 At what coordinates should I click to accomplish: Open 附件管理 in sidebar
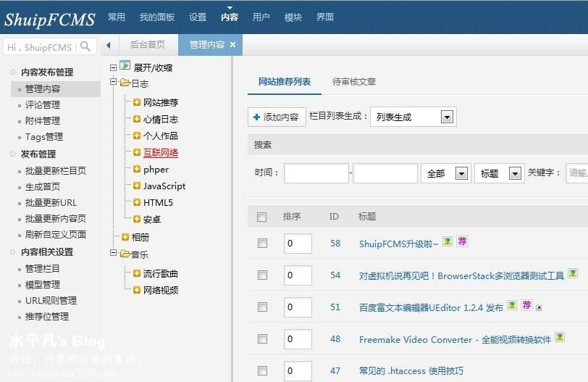pos(43,121)
